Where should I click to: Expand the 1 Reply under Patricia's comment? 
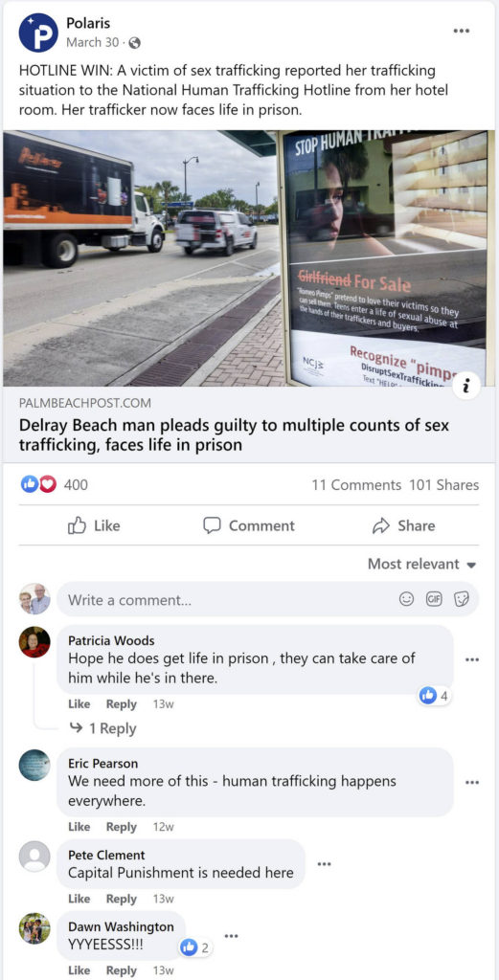pos(102,728)
